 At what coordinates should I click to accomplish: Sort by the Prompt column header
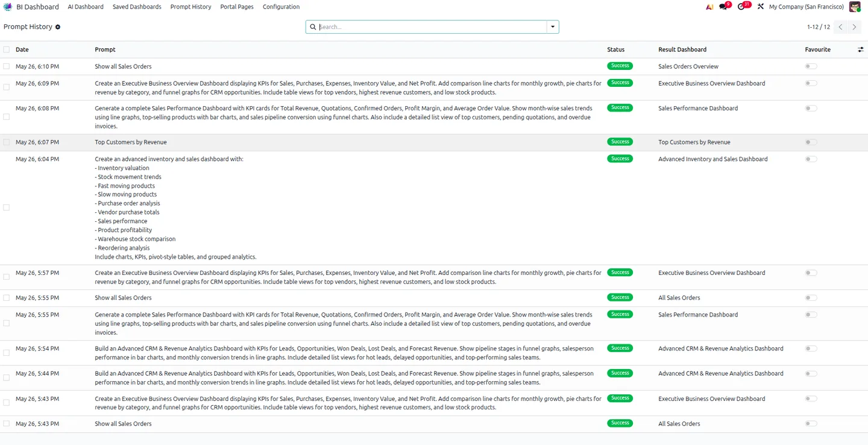105,49
